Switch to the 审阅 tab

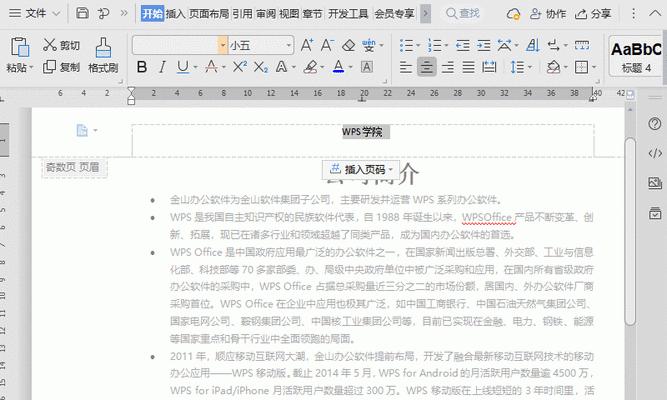coord(266,14)
